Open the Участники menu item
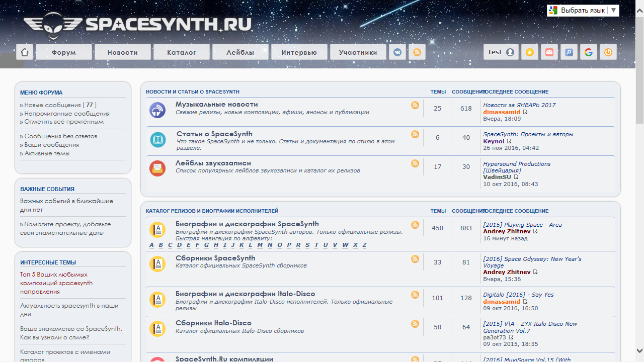The height and width of the screenshot is (362, 644). pos(358,52)
